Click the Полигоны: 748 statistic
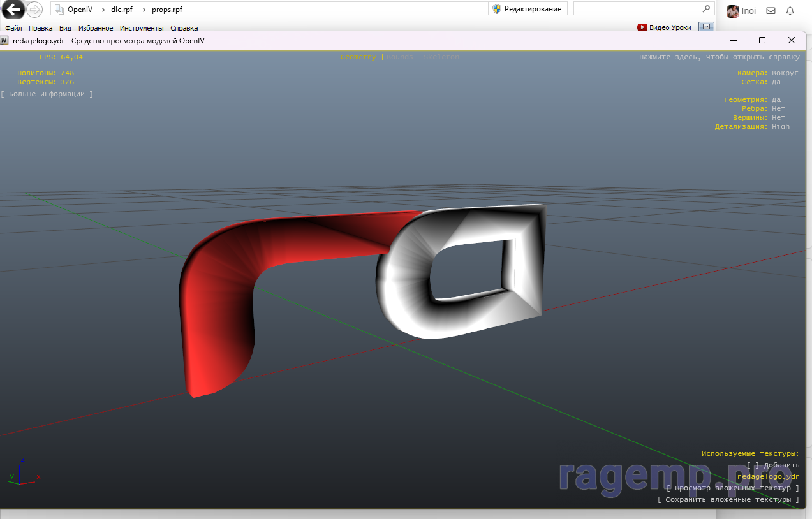 pos(45,73)
